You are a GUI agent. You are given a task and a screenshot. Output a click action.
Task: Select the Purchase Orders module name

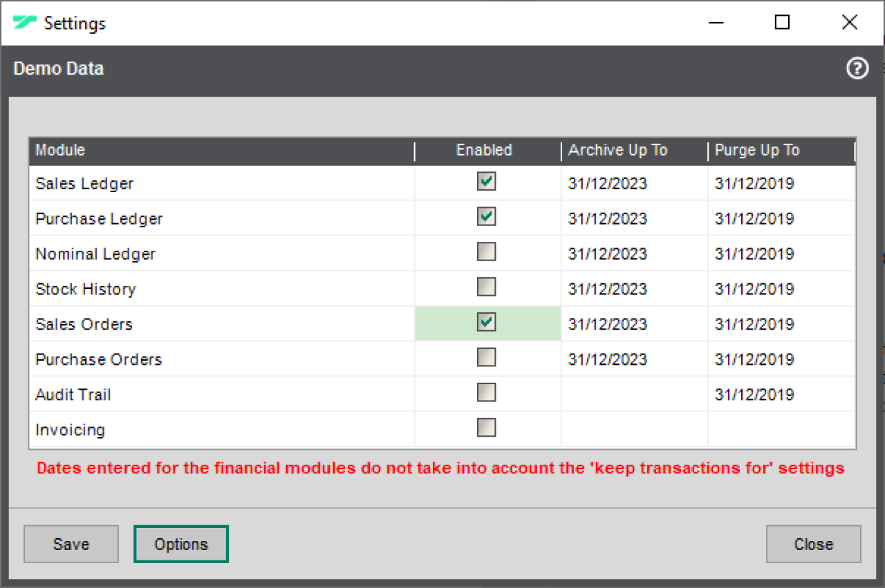[99, 360]
